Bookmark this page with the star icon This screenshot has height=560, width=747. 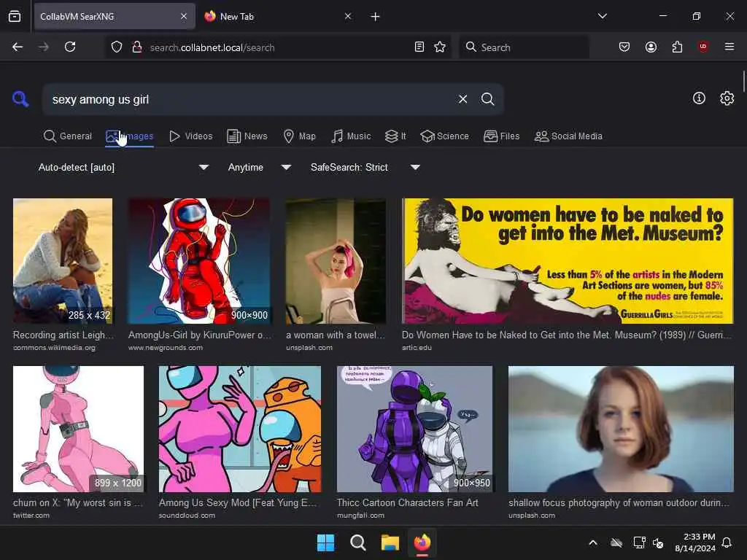pos(440,47)
